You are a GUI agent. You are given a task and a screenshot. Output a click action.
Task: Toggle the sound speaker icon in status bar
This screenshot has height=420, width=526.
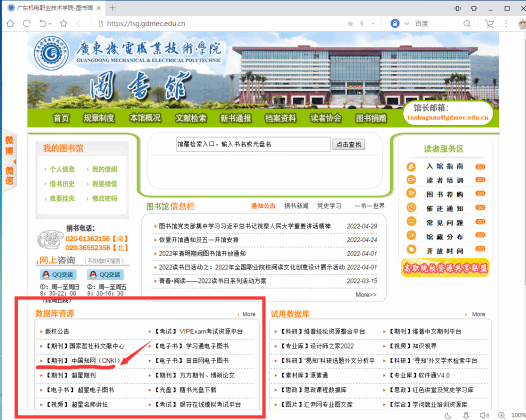tap(484, 416)
